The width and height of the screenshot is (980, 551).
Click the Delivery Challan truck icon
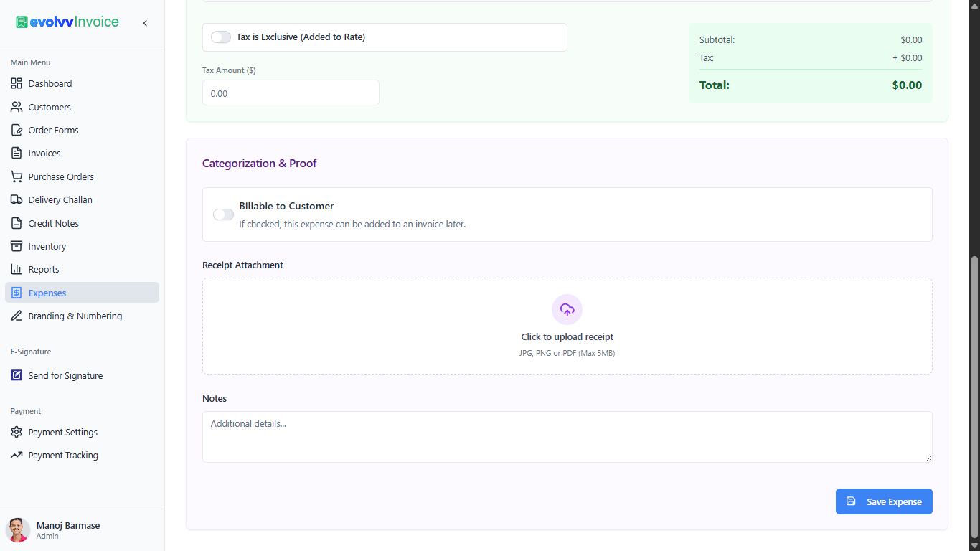point(17,199)
